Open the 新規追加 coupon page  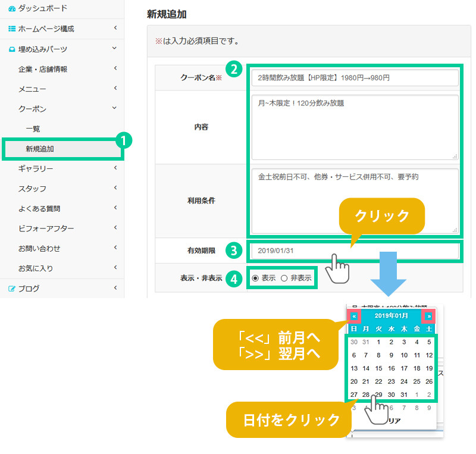pos(39,149)
